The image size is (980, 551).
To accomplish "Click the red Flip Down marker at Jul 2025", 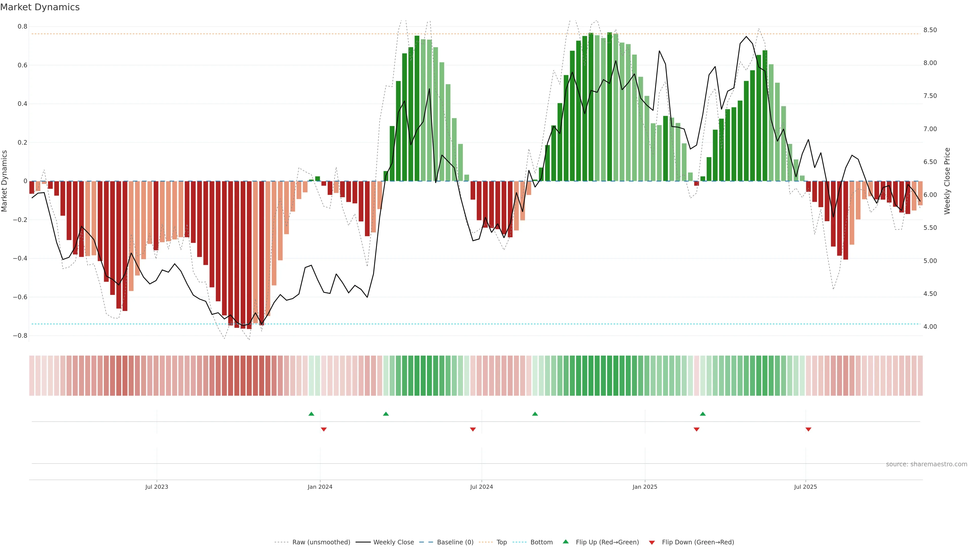I will tap(808, 429).
